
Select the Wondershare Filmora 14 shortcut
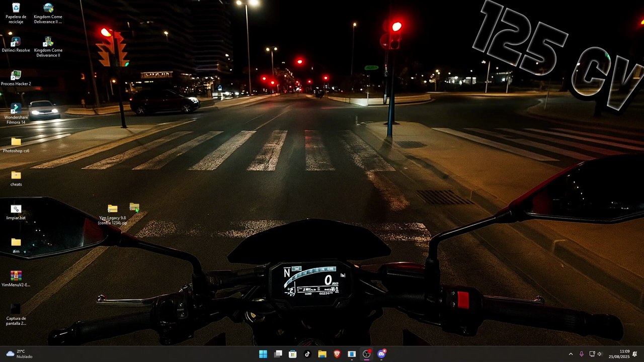16,114
